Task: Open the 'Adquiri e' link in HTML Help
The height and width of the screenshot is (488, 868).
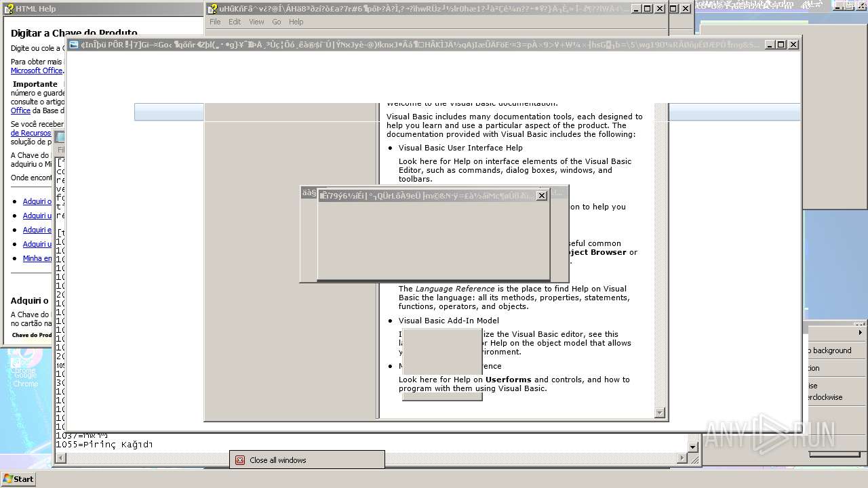Action: coord(37,230)
